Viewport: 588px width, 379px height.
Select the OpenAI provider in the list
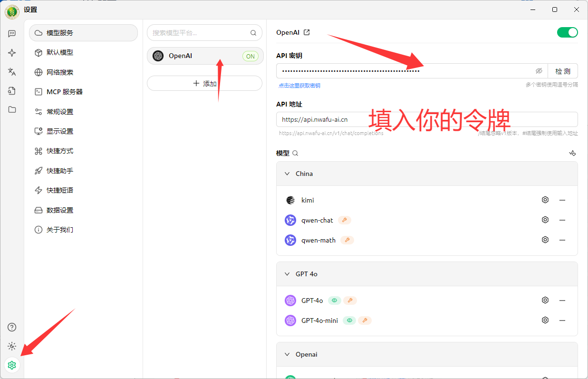point(205,56)
